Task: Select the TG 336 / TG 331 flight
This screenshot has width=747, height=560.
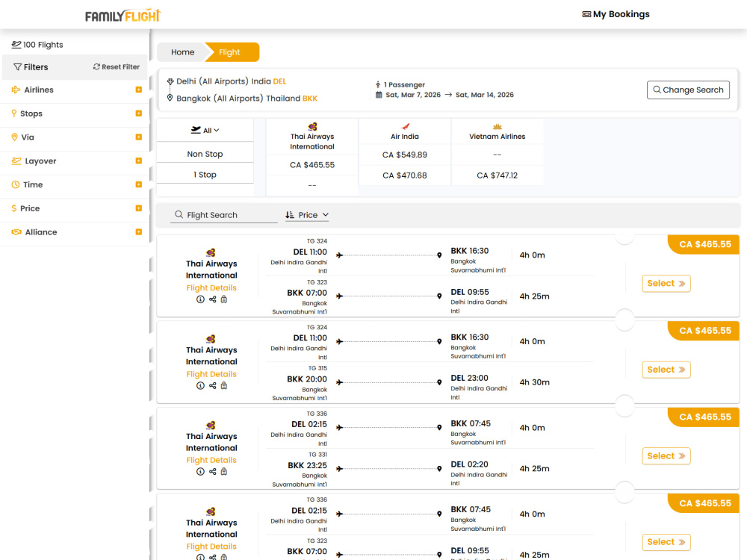Action: 666,456
